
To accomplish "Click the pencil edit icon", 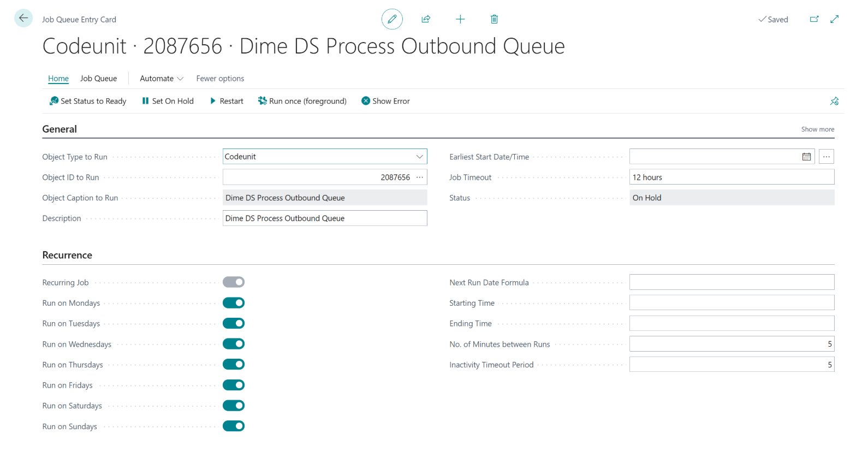I will (x=392, y=19).
